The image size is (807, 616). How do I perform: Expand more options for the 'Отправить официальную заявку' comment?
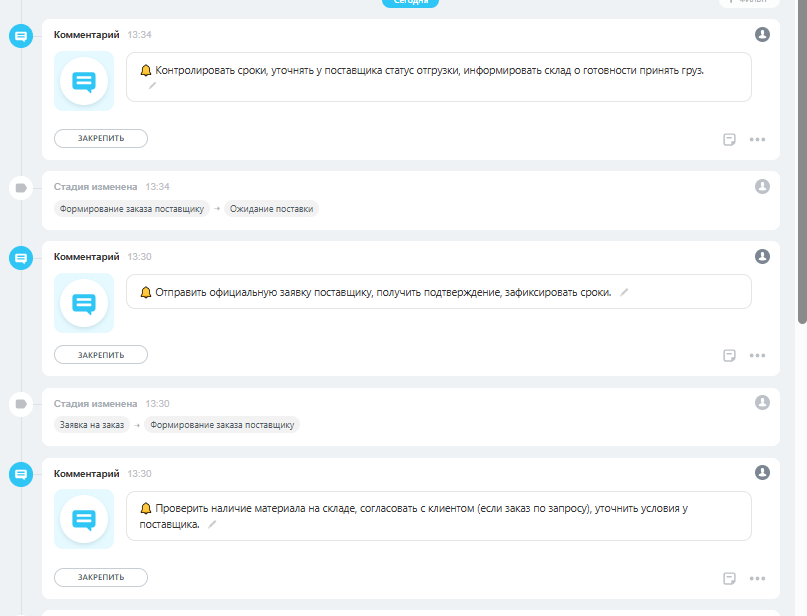(x=757, y=355)
